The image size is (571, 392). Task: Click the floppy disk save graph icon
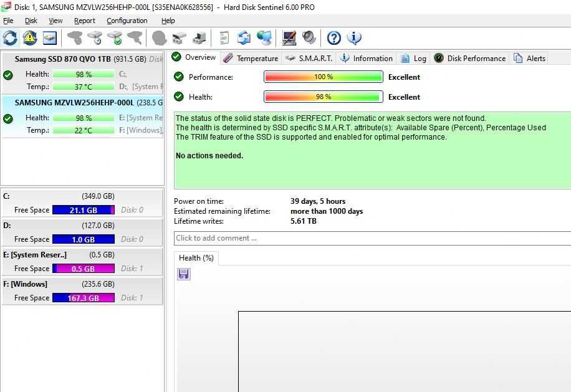tap(183, 274)
